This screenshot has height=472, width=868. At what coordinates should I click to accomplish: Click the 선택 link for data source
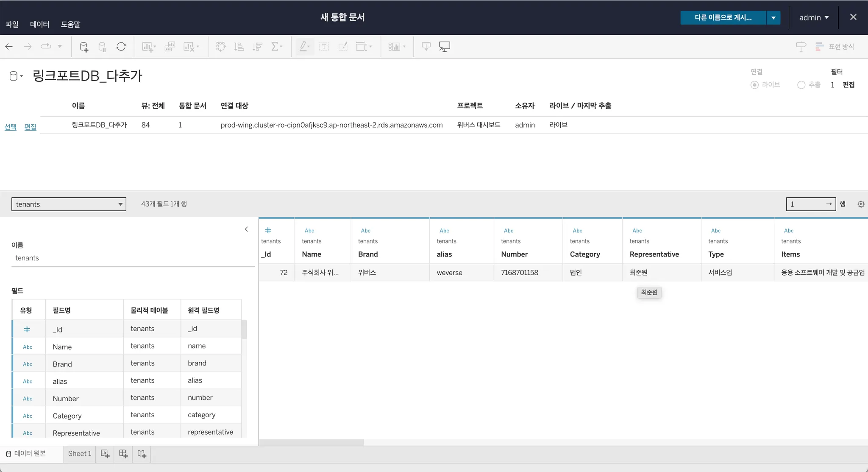point(11,127)
